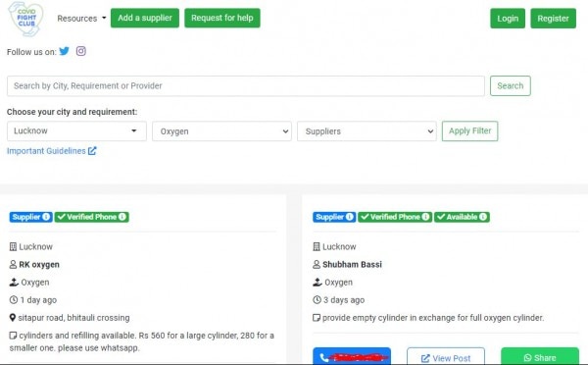Open the Twitter profile icon
The width and height of the screenshot is (588, 365).
pos(65,51)
